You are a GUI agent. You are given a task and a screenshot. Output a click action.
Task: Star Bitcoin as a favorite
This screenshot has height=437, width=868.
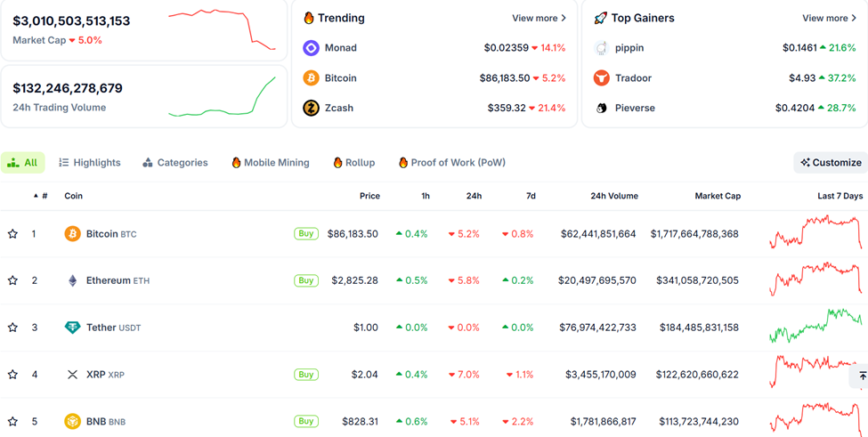coord(12,234)
